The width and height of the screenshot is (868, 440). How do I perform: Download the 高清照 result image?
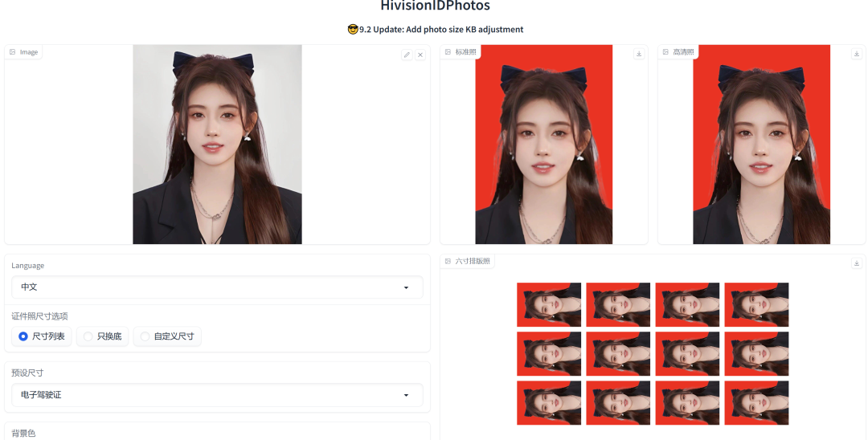[857, 54]
